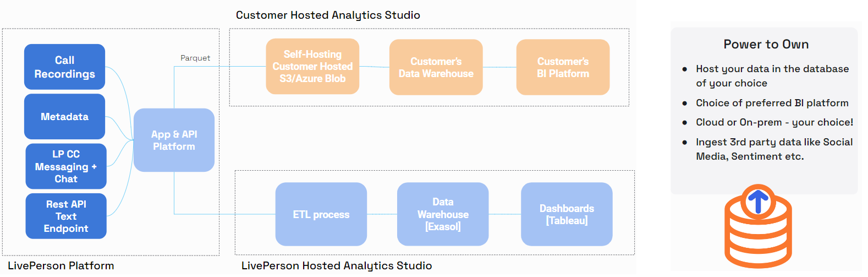Select the Metadata box

tap(64, 116)
